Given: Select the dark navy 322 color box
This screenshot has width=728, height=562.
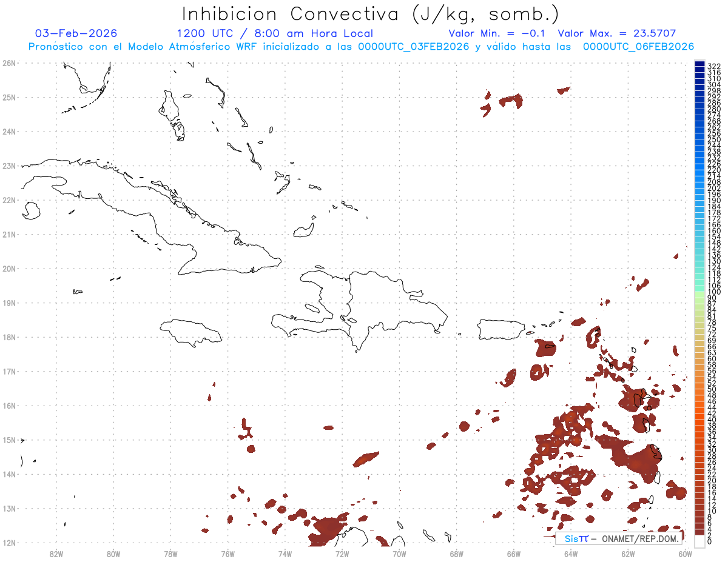Looking at the screenshot, I should 699,64.
